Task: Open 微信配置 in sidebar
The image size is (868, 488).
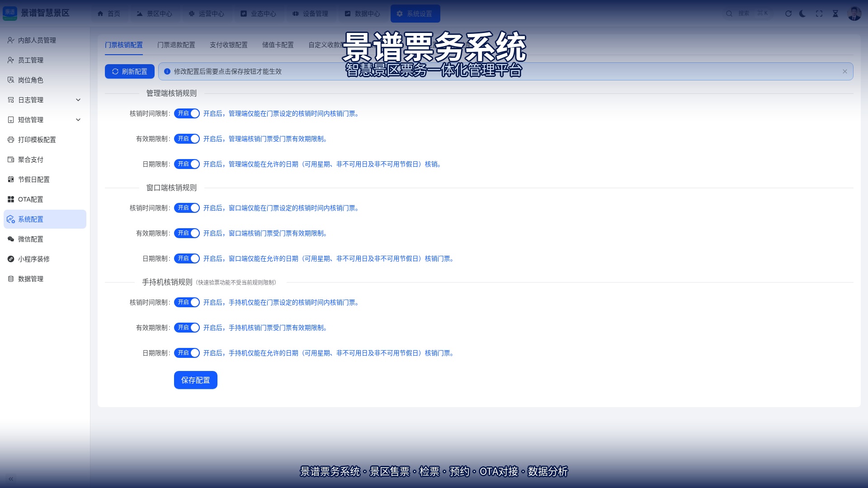Action: (45, 239)
